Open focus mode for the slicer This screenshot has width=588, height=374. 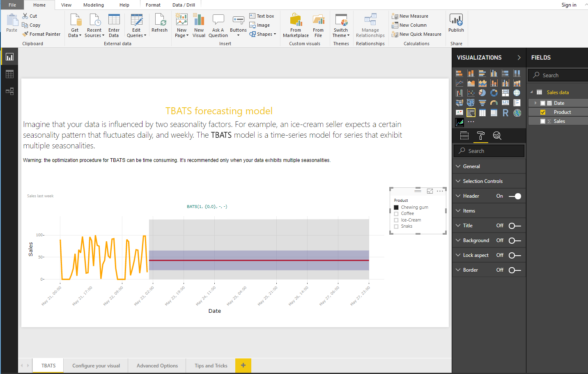pyautogui.click(x=430, y=191)
